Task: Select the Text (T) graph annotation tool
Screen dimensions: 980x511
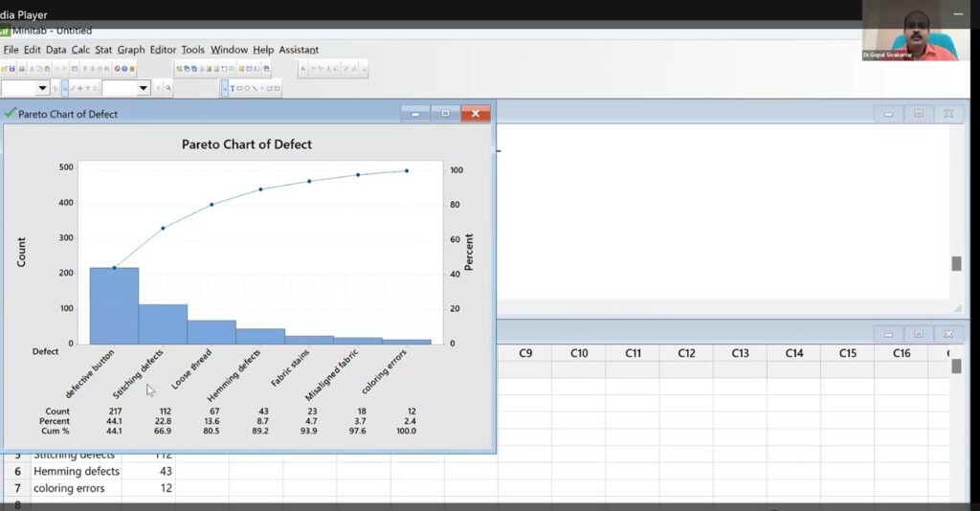Action: click(233, 89)
